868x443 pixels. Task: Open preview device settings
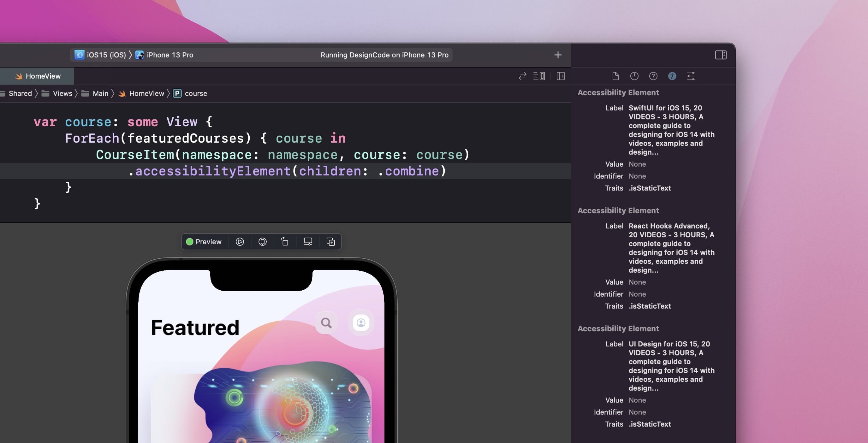click(308, 242)
